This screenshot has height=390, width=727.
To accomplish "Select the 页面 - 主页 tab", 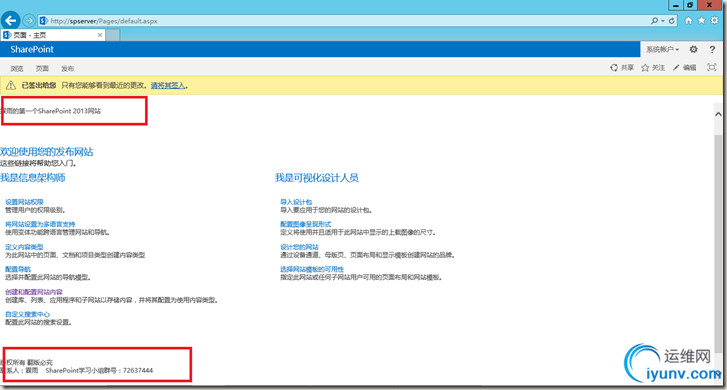I will tap(53, 35).
